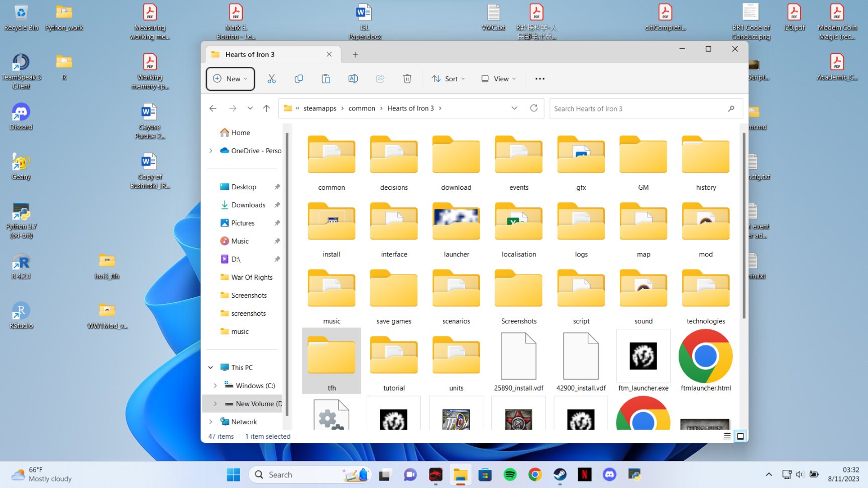Click the Copy icon in toolbar

[299, 79]
